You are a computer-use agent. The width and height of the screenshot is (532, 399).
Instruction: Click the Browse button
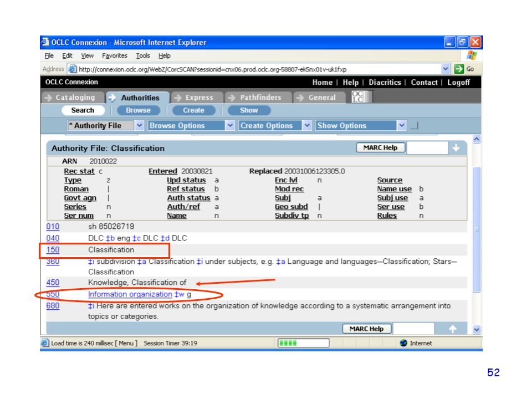point(138,110)
